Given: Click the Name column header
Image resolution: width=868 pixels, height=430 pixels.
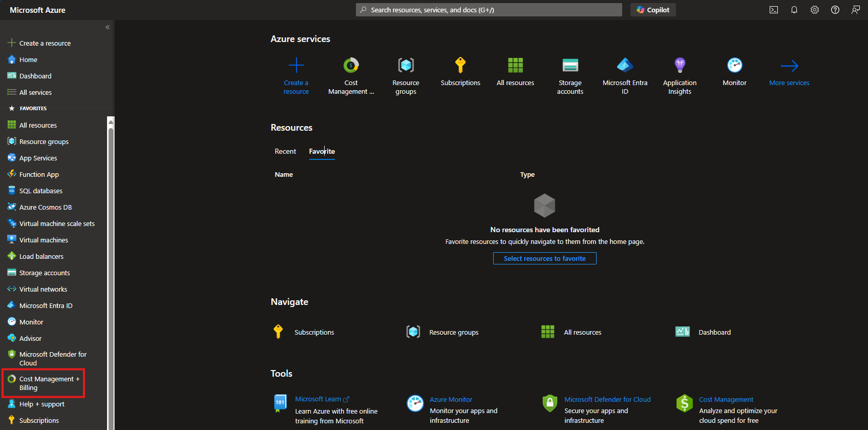Looking at the screenshot, I should tap(284, 175).
